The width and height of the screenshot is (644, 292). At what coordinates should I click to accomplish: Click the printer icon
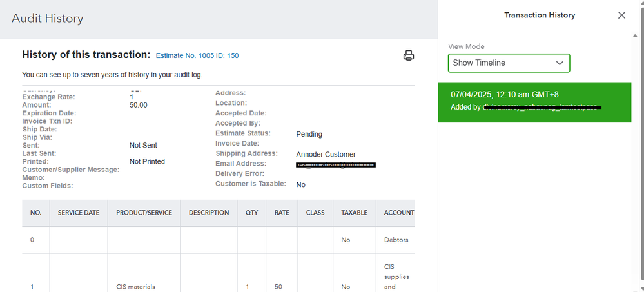[408, 55]
